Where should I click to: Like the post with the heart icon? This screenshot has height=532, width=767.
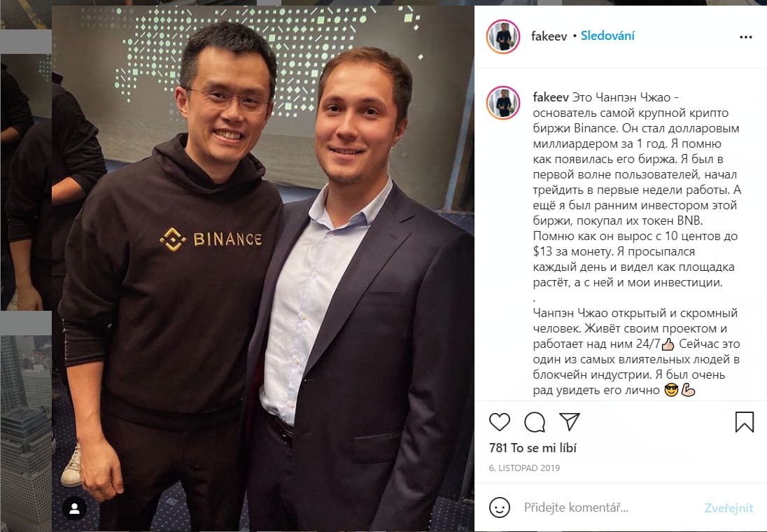pyautogui.click(x=500, y=422)
